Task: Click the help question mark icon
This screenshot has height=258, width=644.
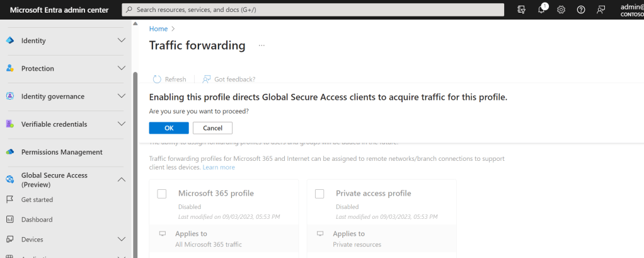Action: (x=581, y=9)
